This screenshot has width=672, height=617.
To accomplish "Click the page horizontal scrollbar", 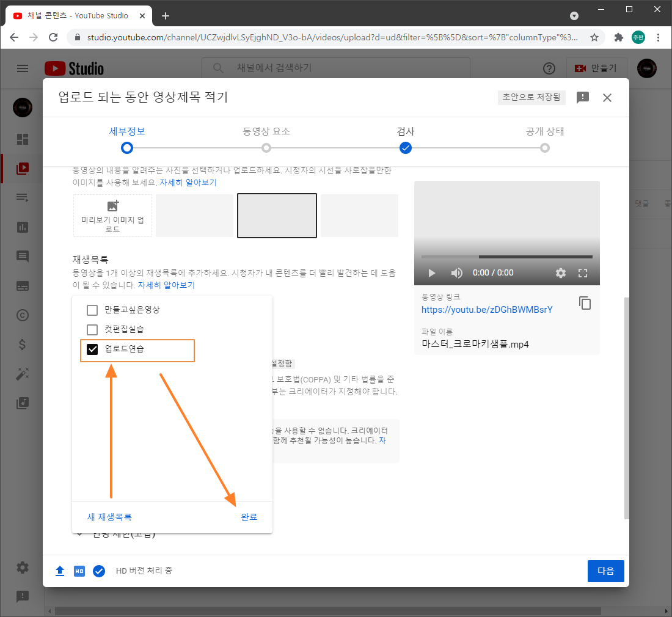I will (x=328, y=611).
